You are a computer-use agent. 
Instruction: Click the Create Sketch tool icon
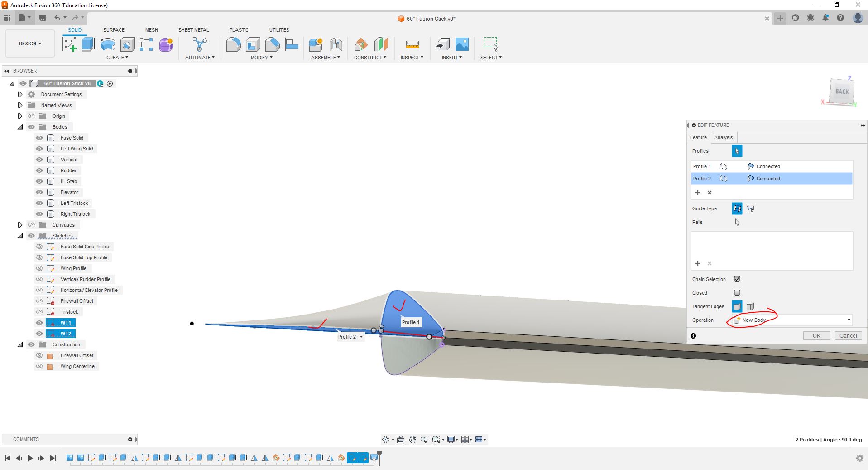(69, 44)
